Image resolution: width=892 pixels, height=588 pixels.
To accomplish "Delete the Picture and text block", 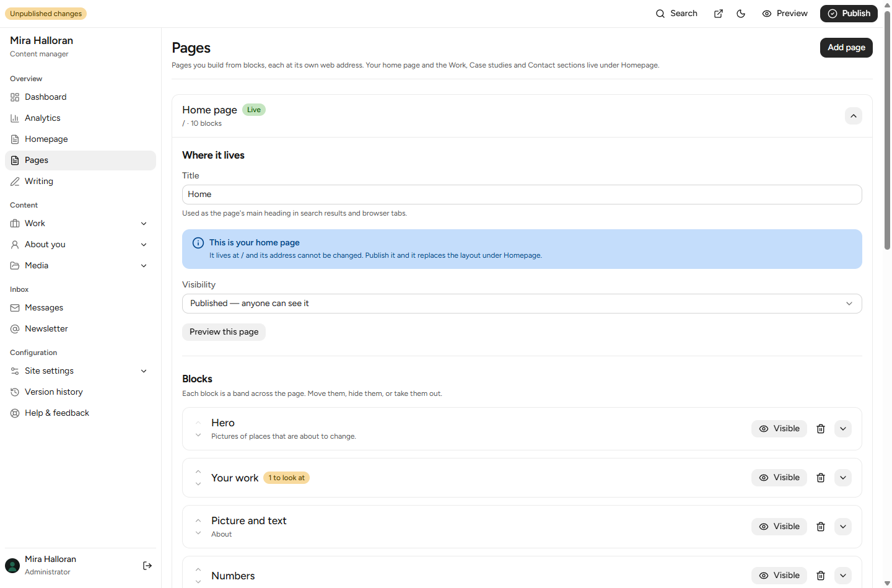I will [821, 527].
